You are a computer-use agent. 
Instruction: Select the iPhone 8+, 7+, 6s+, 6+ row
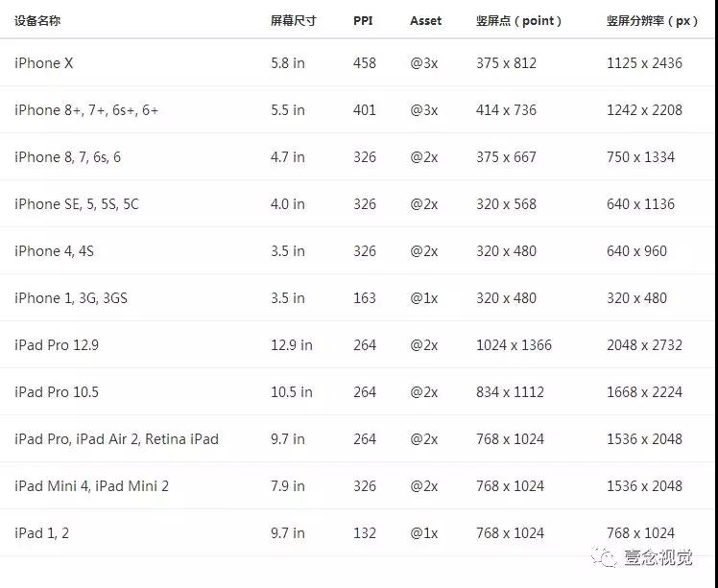point(86,110)
